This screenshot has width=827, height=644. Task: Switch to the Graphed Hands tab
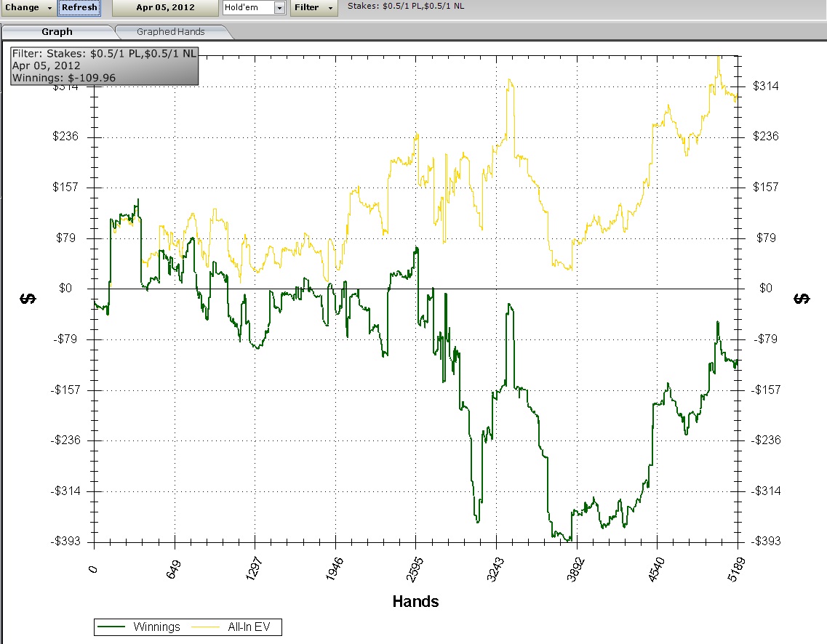pos(171,32)
